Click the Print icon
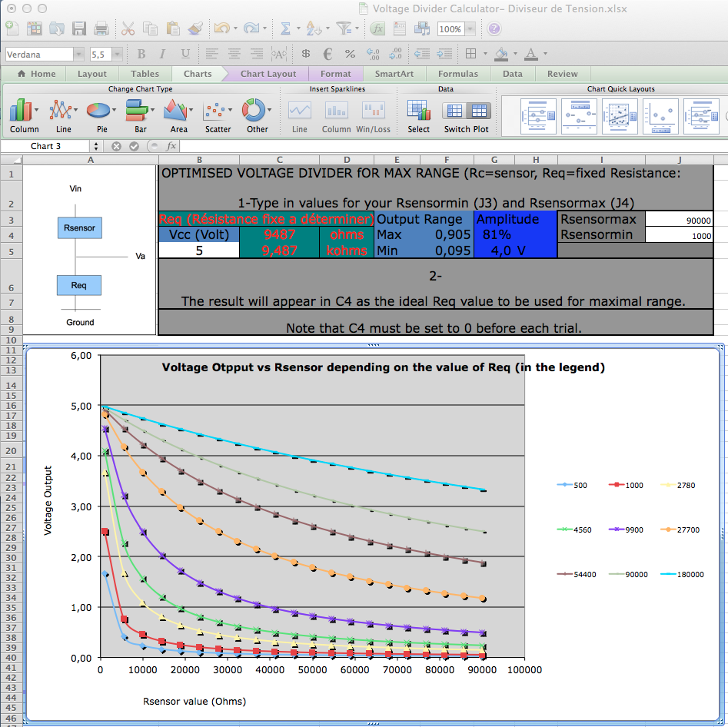The width and height of the screenshot is (728, 727). point(101,28)
